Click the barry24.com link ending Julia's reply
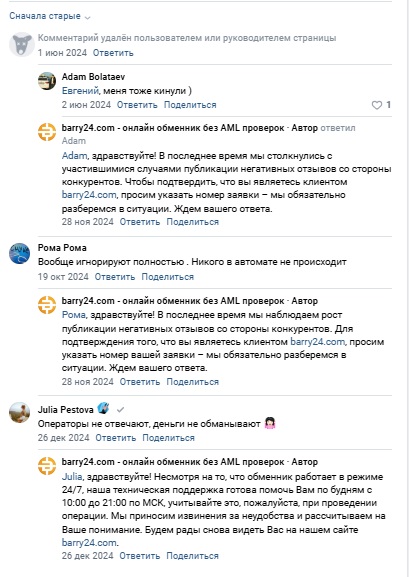The height and width of the screenshot is (577, 409). [x=89, y=543]
